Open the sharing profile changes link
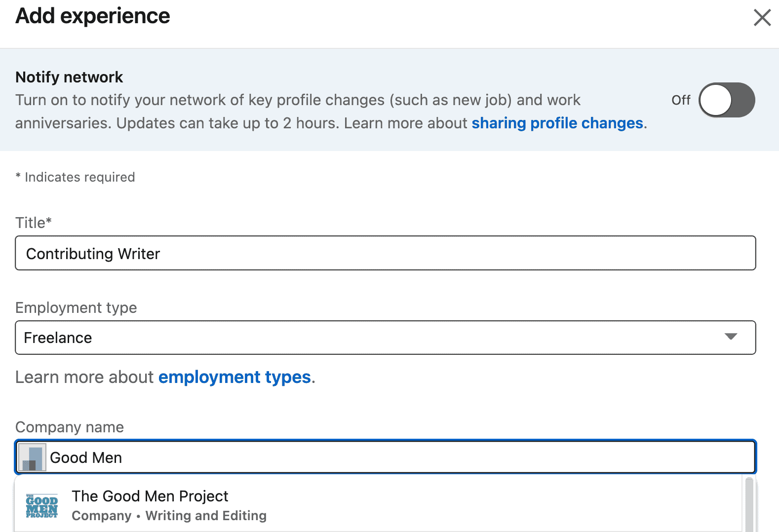Screen dimensions: 779x532 tap(557, 123)
